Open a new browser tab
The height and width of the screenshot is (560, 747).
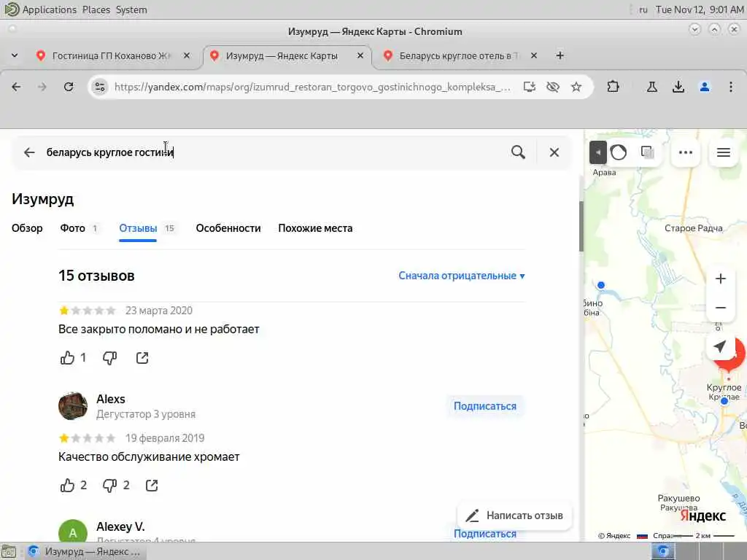pyautogui.click(x=560, y=55)
